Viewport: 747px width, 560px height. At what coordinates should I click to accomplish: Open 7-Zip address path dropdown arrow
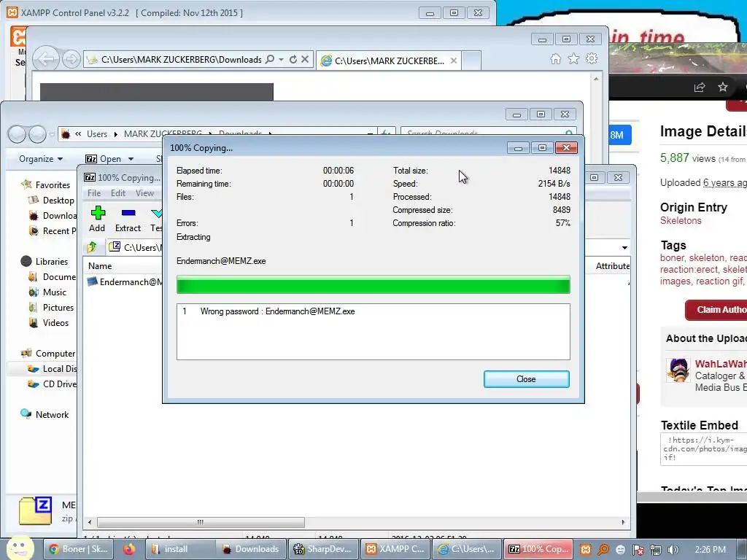click(x=624, y=248)
